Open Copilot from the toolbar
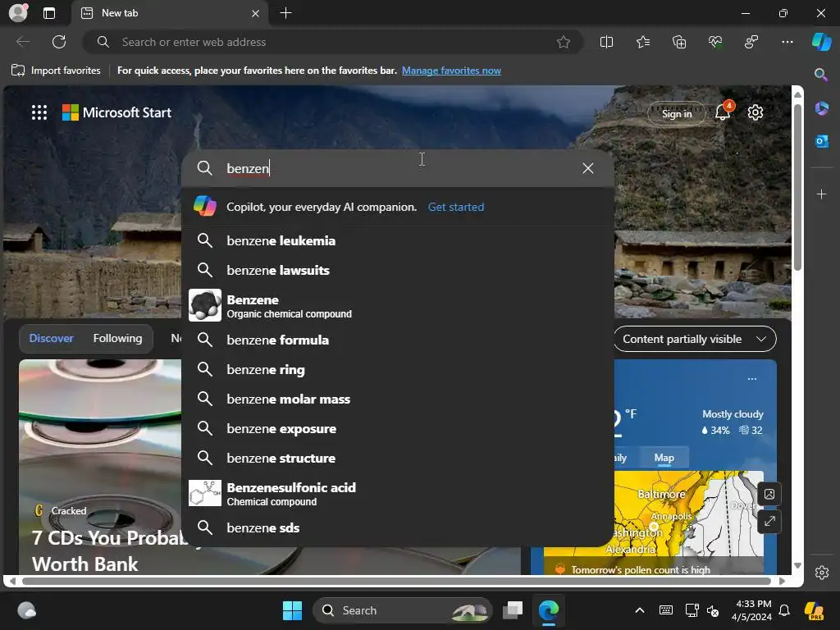The width and height of the screenshot is (840, 630). (x=822, y=42)
